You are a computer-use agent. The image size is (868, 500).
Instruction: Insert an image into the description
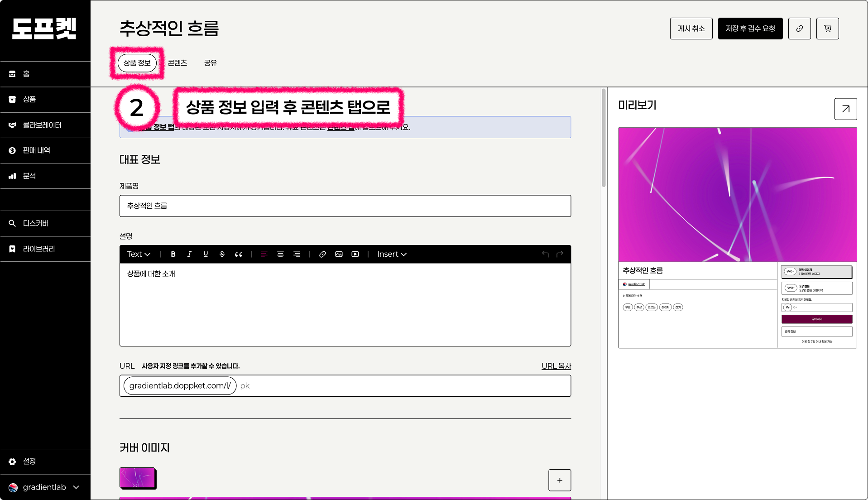[x=339, y=254]
